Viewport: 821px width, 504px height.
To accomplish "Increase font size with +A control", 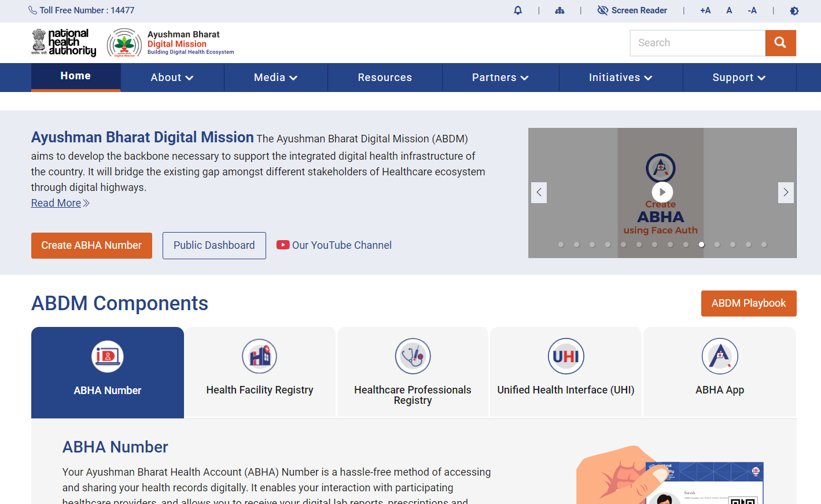I will (x=705, y=10).
